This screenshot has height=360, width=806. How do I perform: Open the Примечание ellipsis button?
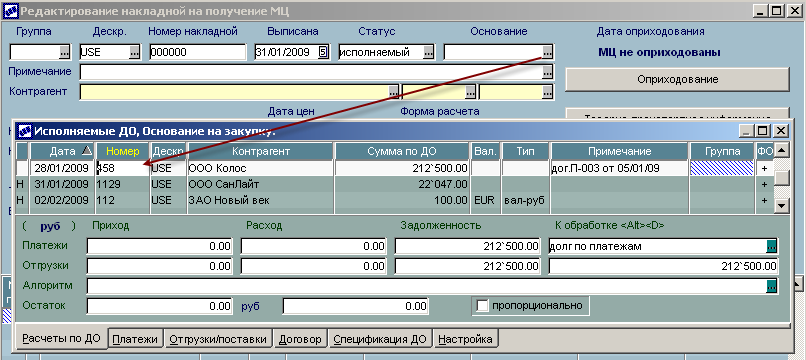[547, 72]
